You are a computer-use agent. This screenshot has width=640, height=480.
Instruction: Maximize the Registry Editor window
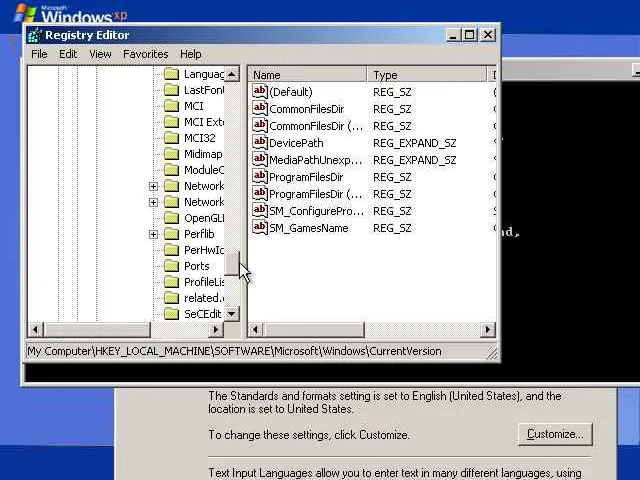(x=469, y=35)
